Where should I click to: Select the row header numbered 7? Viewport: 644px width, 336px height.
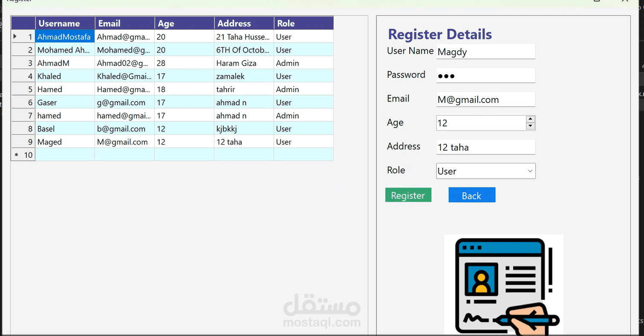23,116
